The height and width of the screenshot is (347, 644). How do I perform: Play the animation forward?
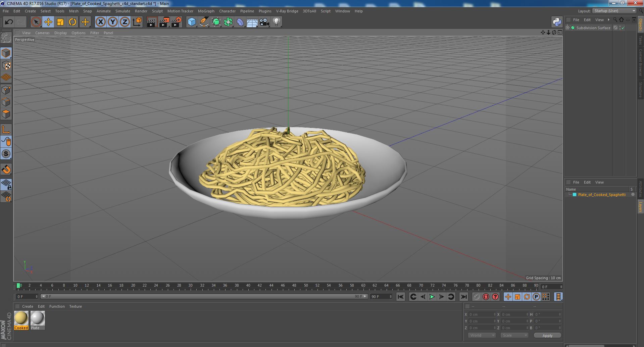point(432,297)
